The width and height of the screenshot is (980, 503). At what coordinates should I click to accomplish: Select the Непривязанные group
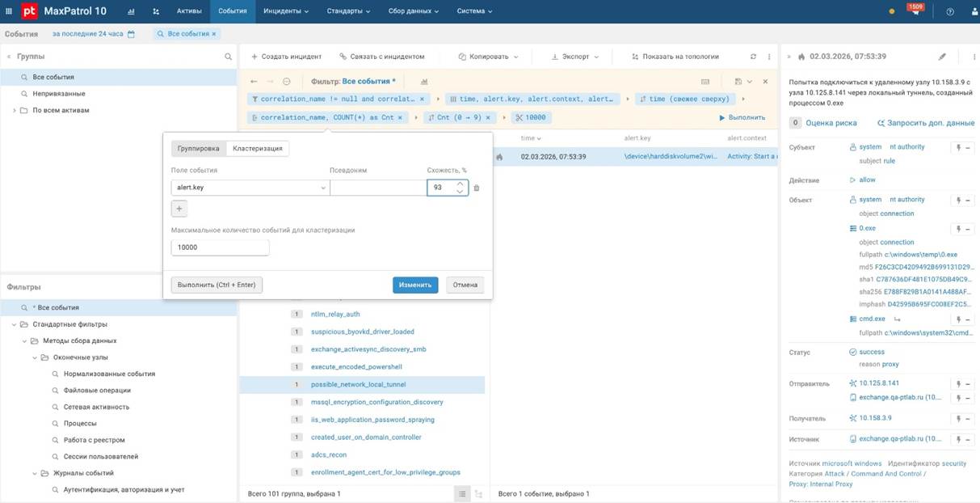click(59, 94)
